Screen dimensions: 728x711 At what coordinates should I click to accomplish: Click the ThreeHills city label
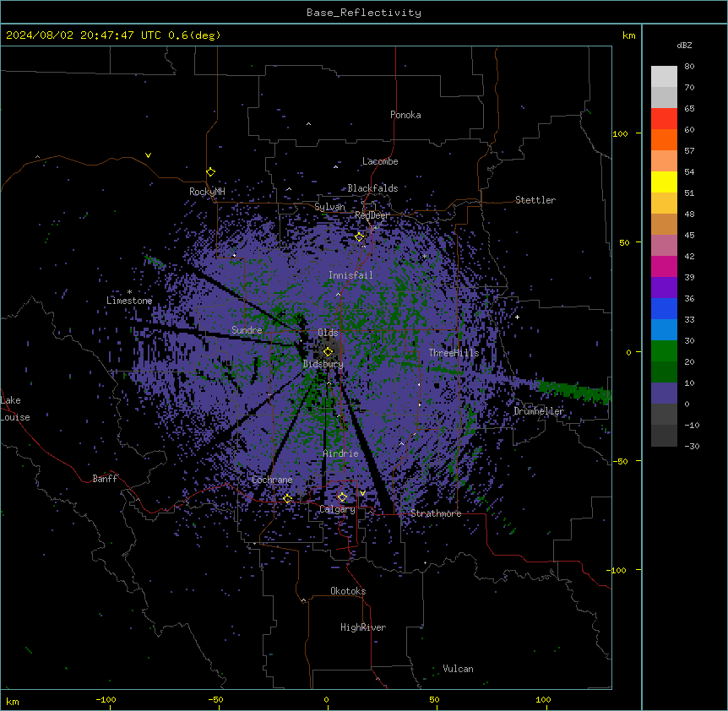click(x=454, y=353)
